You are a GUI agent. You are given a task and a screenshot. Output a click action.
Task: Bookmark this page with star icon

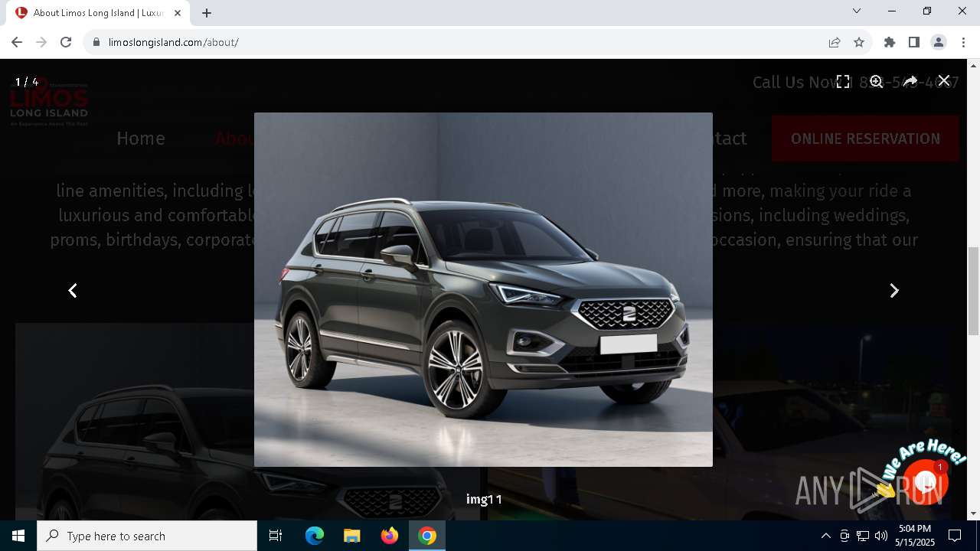859,42
